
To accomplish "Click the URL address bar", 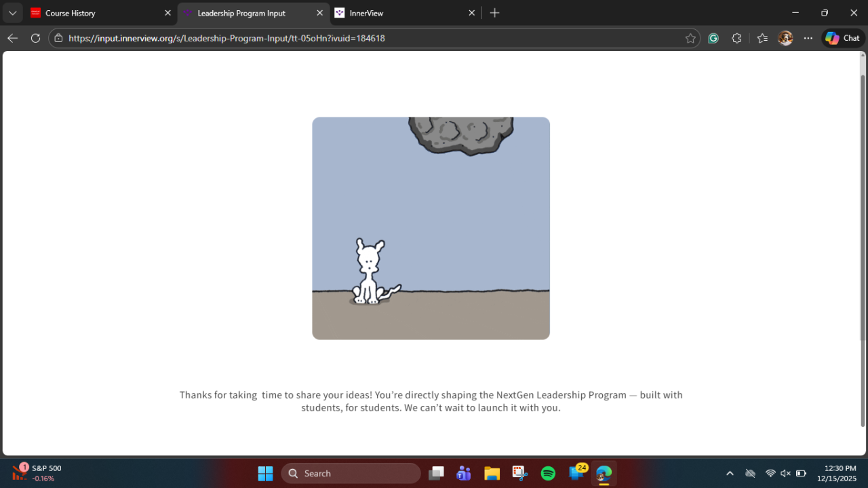I will point(374,39).
